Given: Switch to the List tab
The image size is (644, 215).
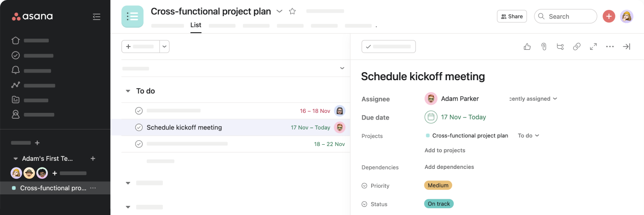Looking at the screenshot, I should pyautogui.click(x=196, y=25).
